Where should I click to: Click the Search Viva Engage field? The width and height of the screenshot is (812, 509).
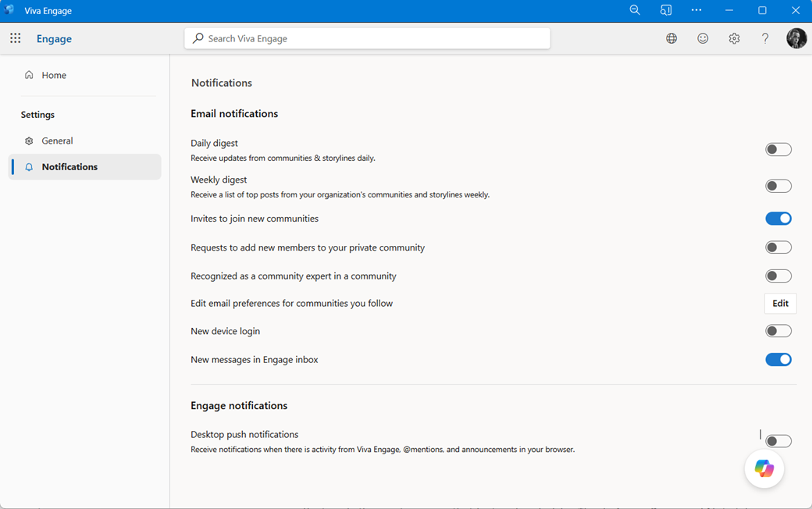(x=367, y=37)
